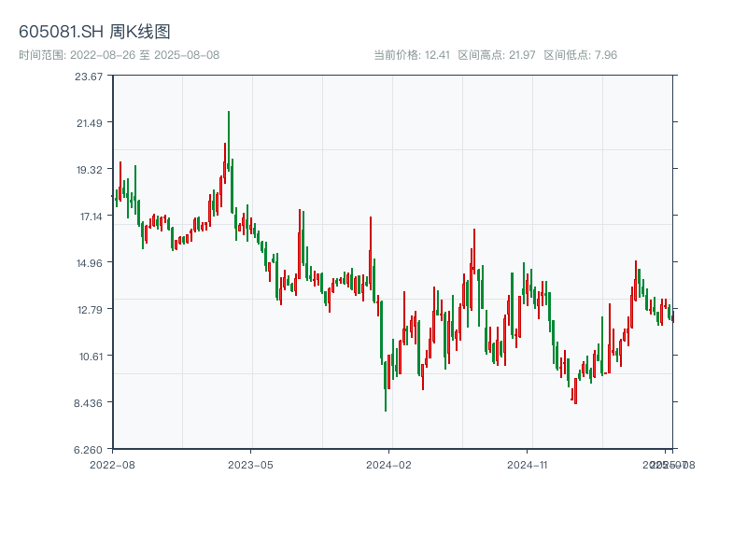Click the 6.260 y-axis bottom label
This screenshot has width=747, height=560.
point(89,450)
